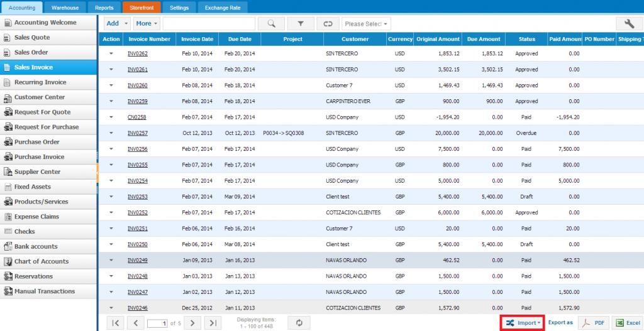Open Supplier Center in sidebar
The width and height of the screenshot is (644, 331).
[48, 172]
